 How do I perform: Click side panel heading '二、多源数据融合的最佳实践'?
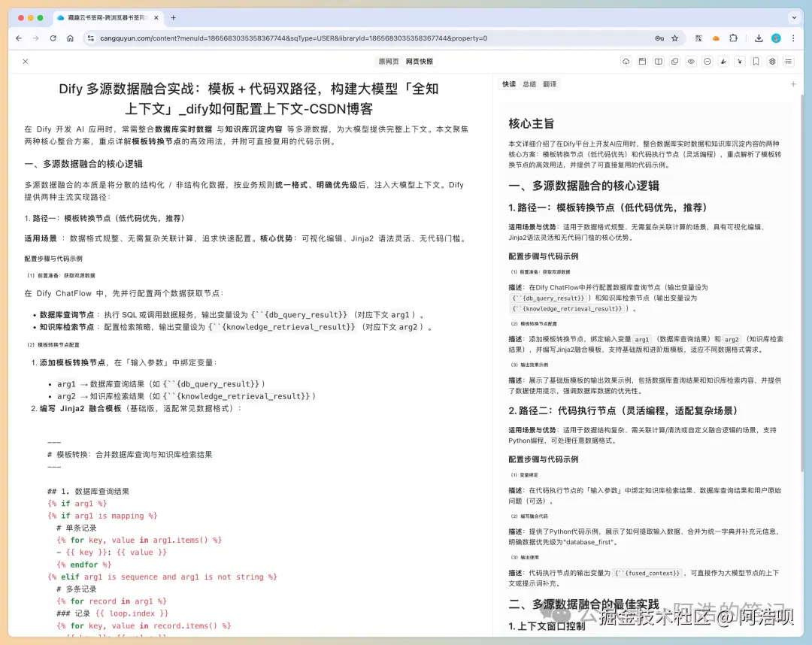[584, 604]
